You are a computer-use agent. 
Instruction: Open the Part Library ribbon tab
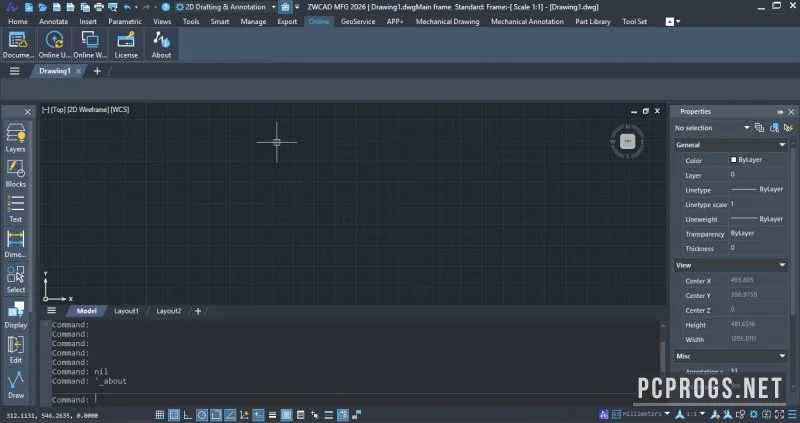(x=593, y=21)
